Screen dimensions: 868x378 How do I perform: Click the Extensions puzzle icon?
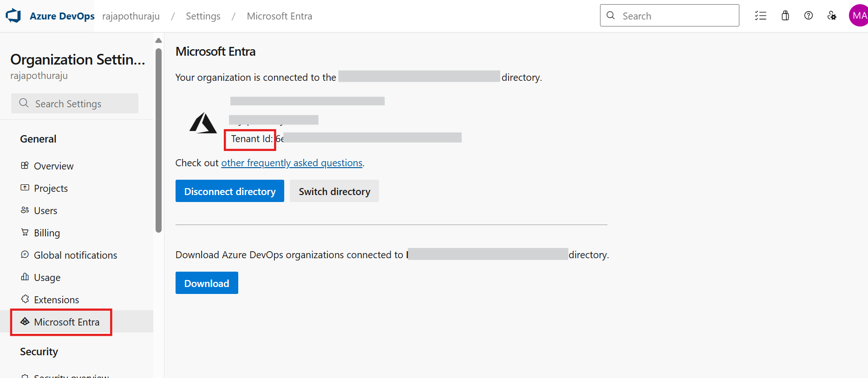click(25, 299)
